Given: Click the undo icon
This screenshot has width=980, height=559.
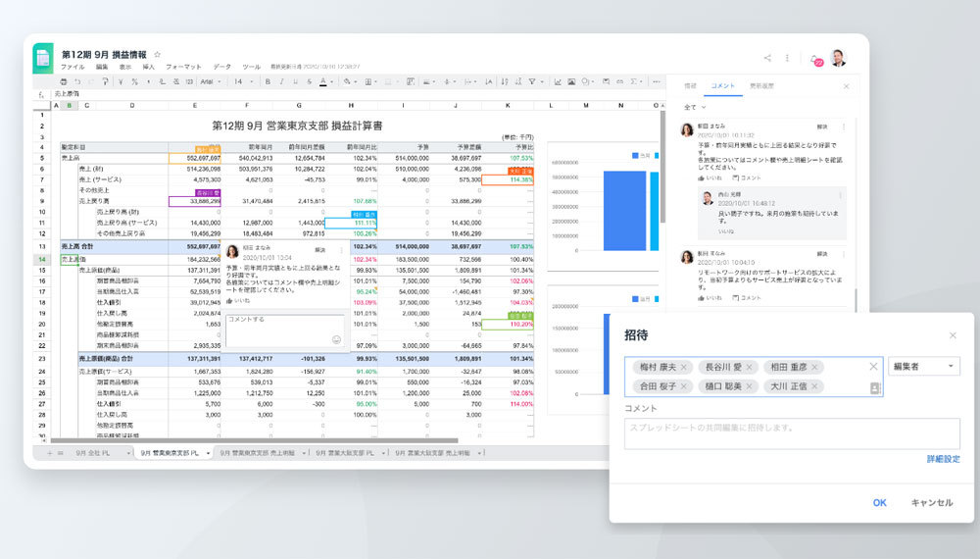Looking at the screenshot, I should tap(77, 82).
